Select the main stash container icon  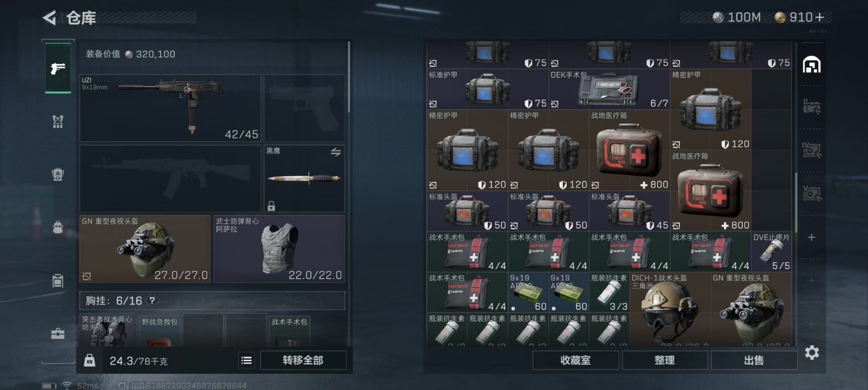(x=812, y=65)
